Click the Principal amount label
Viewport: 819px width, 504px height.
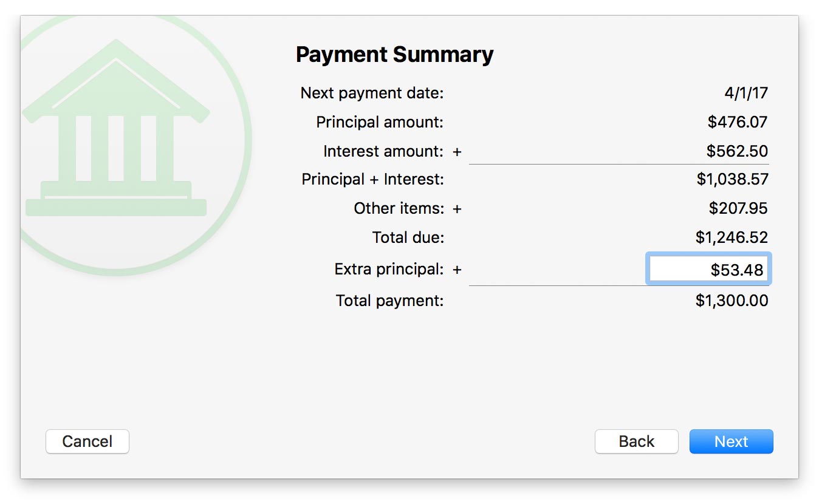coord(380,122)
